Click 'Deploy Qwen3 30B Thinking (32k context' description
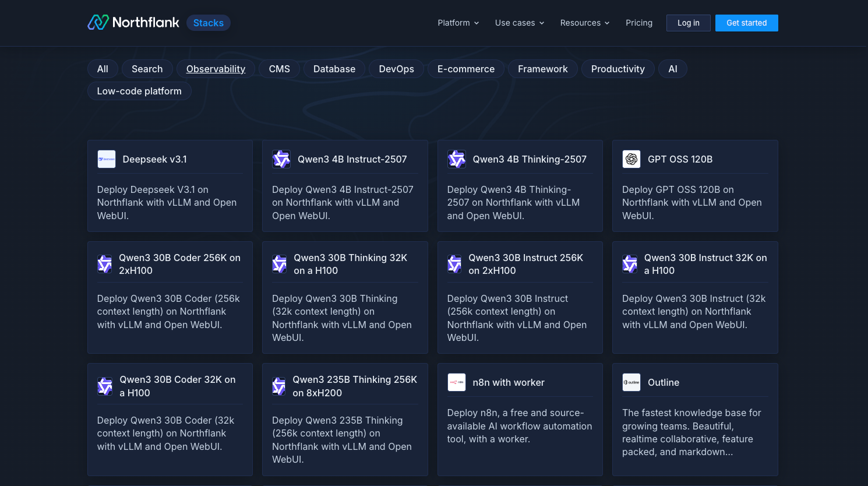 [x=342, y=318]
